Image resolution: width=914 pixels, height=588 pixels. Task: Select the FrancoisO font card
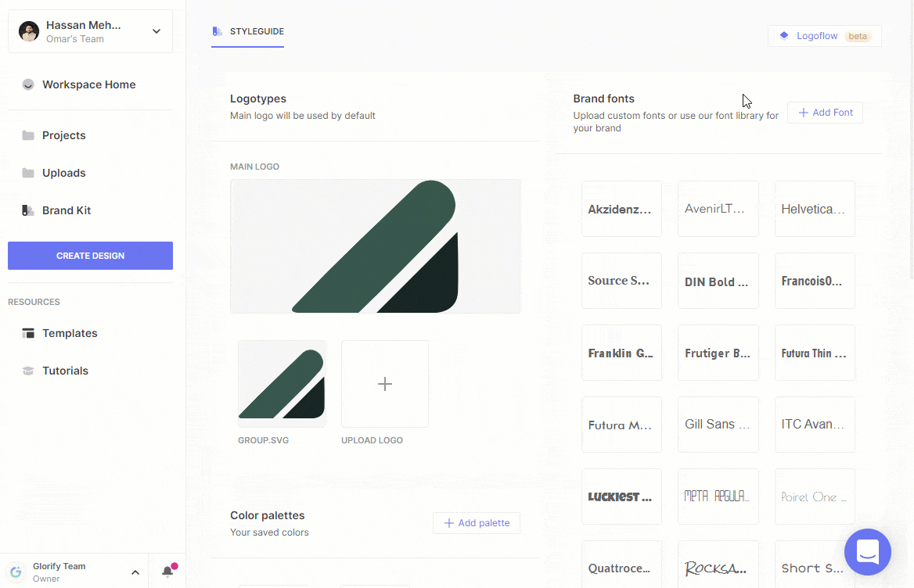[815, 281]
